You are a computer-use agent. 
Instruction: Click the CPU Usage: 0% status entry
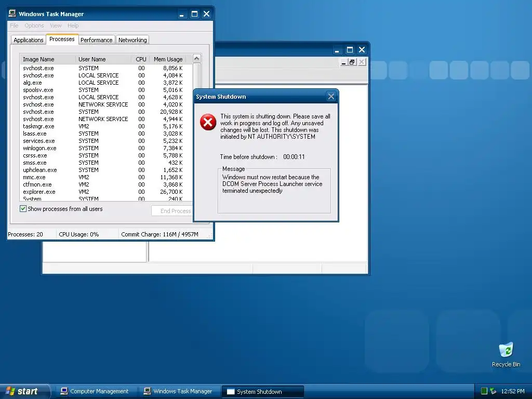(x=79, y=234)
